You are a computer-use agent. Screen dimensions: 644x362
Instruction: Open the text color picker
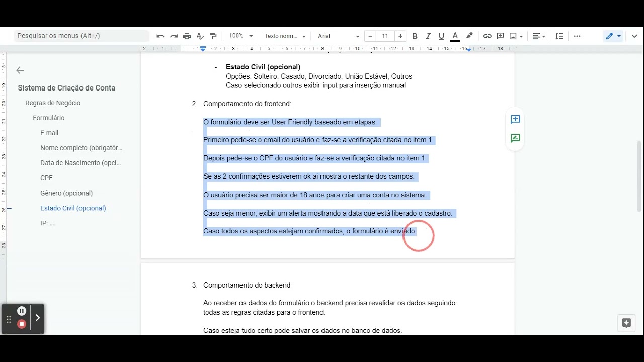pyautogui.click(x=455, y=36)
